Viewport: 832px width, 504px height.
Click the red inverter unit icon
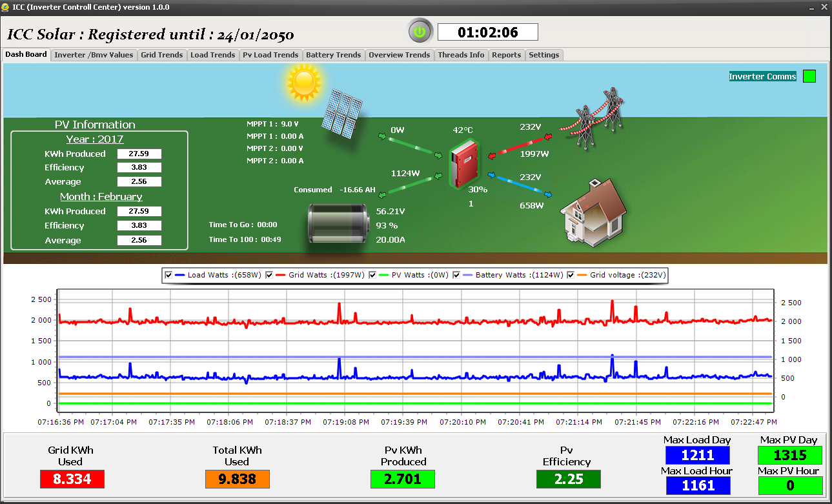pos(463,164)
